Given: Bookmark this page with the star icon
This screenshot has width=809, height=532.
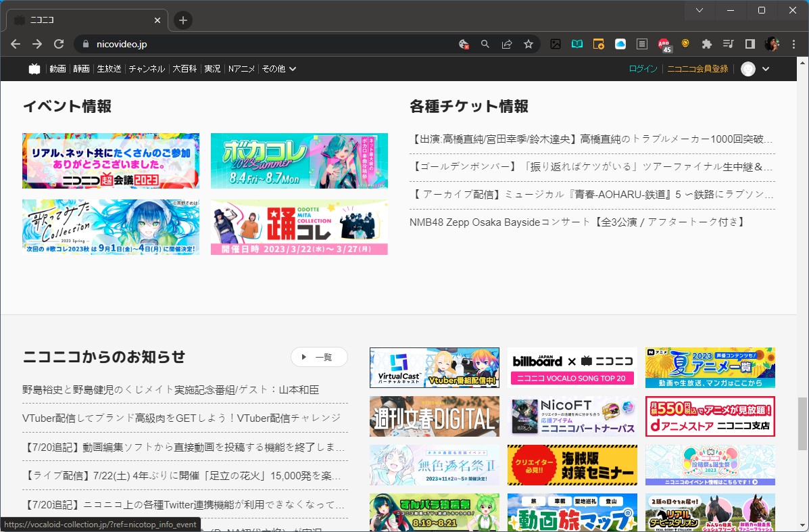Looking at the screenshot, I should pyautogui.click(x=529, y=45).
